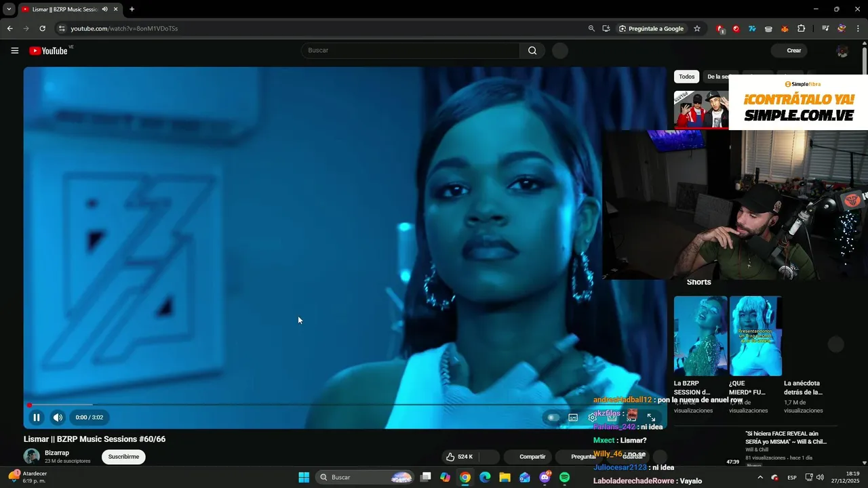Open a new tab with the plus button
Screen dimensions: 868x488
coord(132,9)
